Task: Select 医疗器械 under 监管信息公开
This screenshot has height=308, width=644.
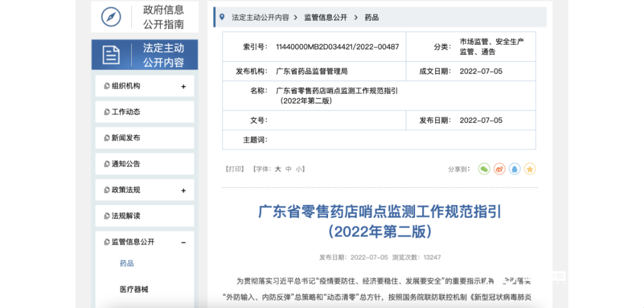Action: pyautogui.click(x=134, y=289)
